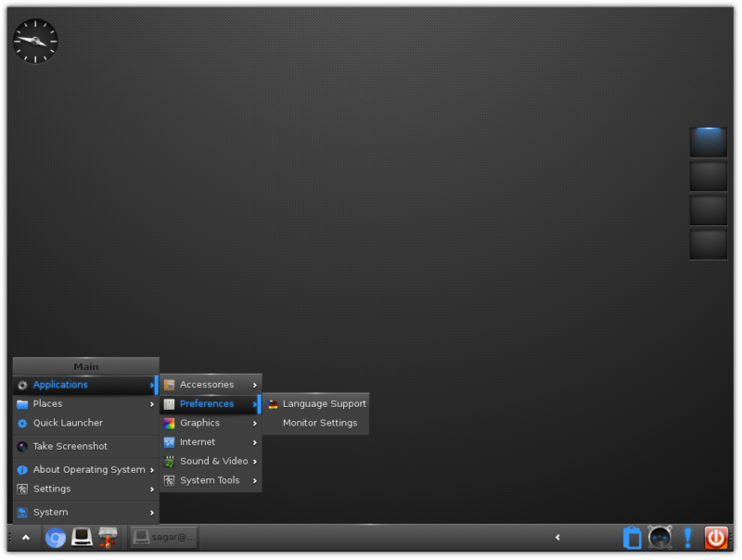742x560 pixels.
Task: Click the computer monitor launcher icon
Action: tap(82, 537)
